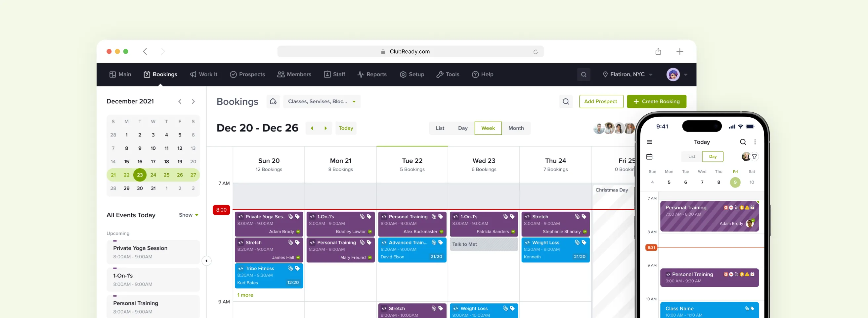Open the Reports menu item
This screenshot has width=868, height=318.
[372, 75]
